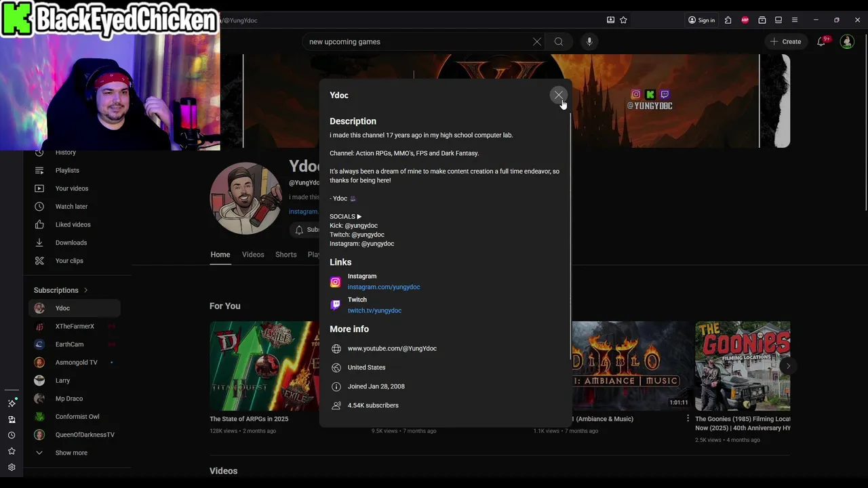868x488 pixels.
Task: Open the browser sidebar bookmarks star icon
Action: click(x=12, y=451)
